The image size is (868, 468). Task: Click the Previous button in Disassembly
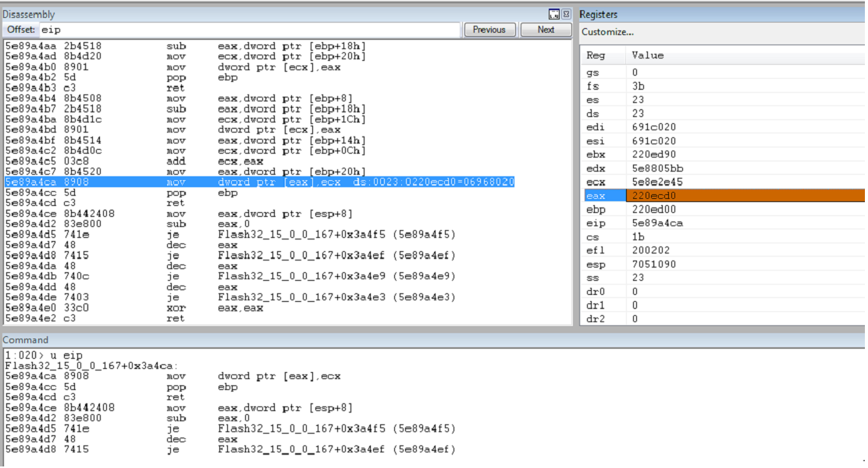pyautogui.click(x=489, y=30)
